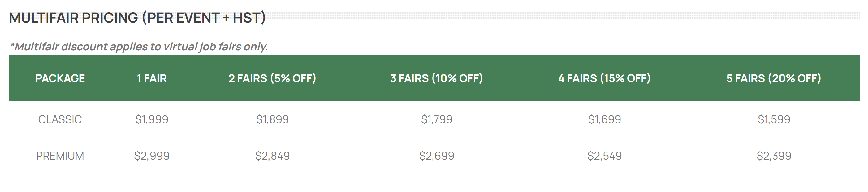Click the $1,999 Classic price
Viewport: 868px width, 192px height.
click(x=152, y=119)
